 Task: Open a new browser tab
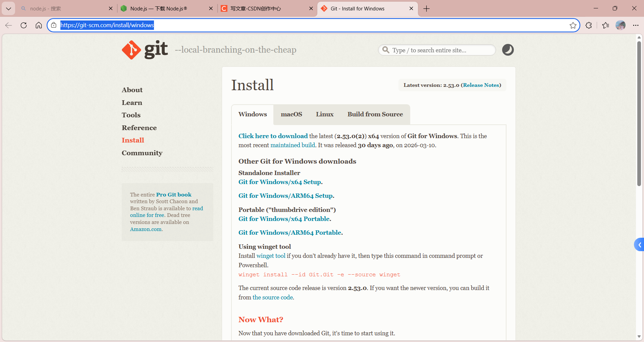pyautogui.click(x=426, y=9)
